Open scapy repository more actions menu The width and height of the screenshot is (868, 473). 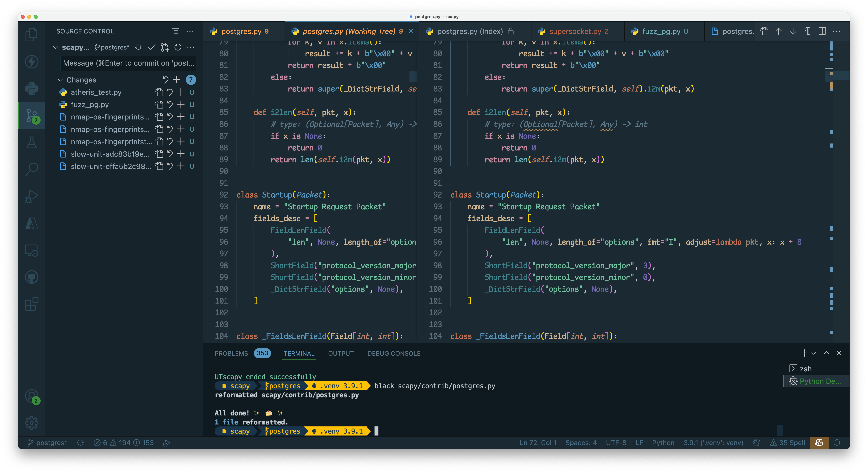click(x=191, y=47)
